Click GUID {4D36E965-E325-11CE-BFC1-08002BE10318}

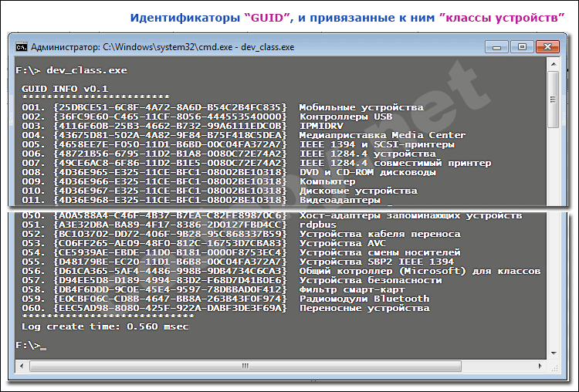[171, 172]
